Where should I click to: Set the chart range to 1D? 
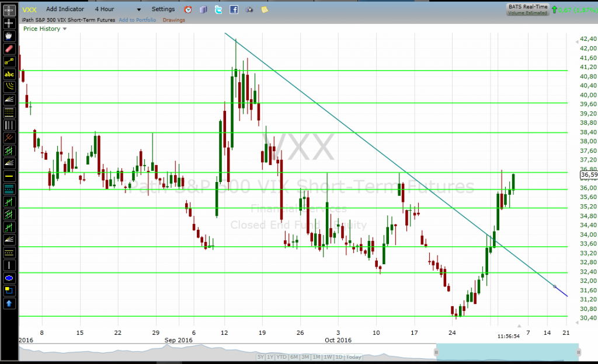coord(339,357)
